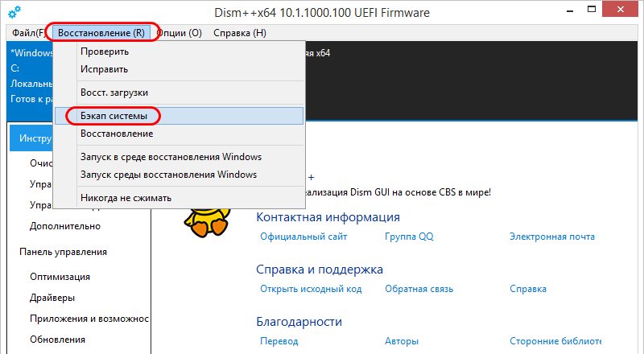
Task: Choose Запуск в среде восстановления Windows
Action: [179, 157]
